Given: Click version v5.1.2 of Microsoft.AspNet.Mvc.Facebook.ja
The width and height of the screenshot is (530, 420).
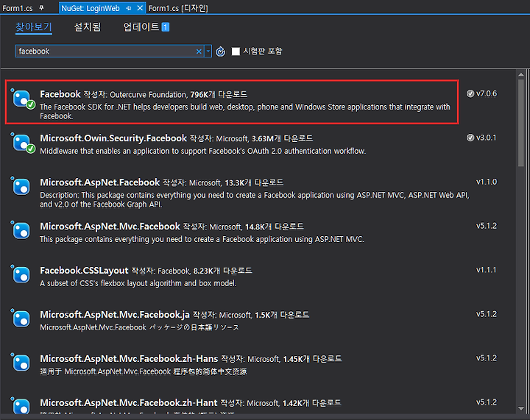Looking at the screenshot, I should pos(487,314).
